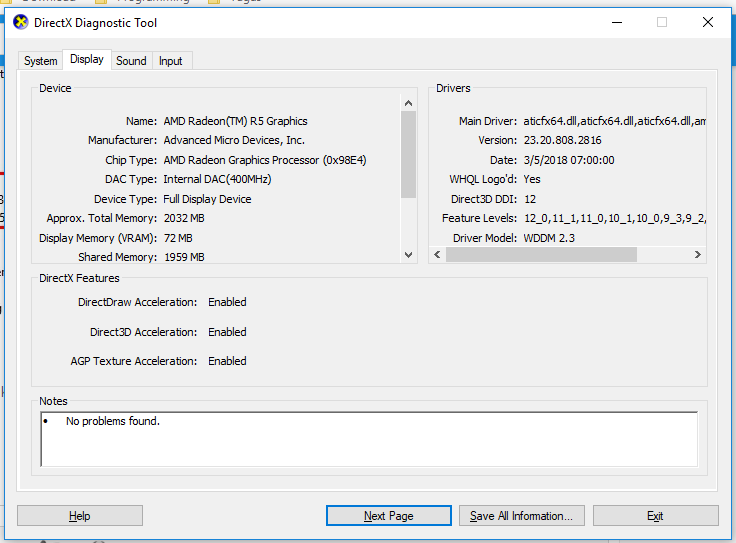This screenshot has height=543, width=736.
Task: Click driver model value 'WDDM 2.3'
Action: click(549, 238)
